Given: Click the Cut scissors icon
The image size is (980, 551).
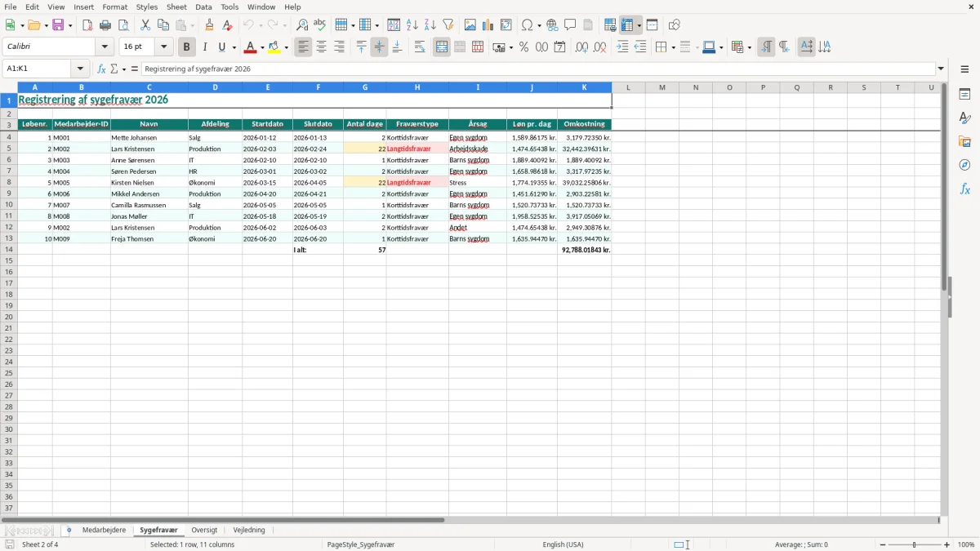Looking at the screenshot, I should point(145,25).
